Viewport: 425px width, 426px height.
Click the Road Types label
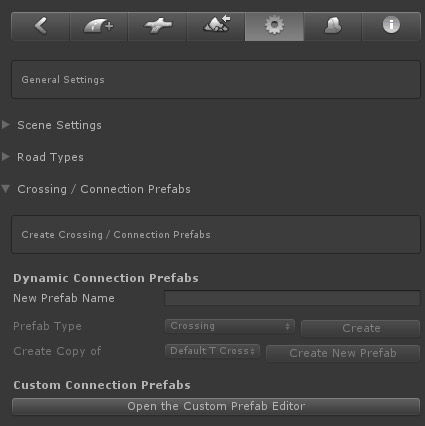[x=50, y=157]
